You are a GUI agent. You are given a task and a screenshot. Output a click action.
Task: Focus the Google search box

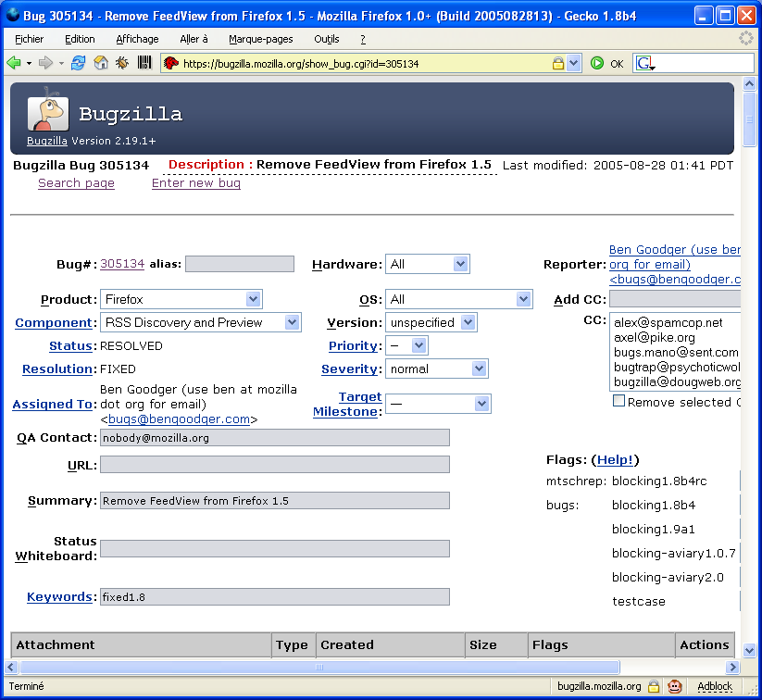tap(705, 63)
